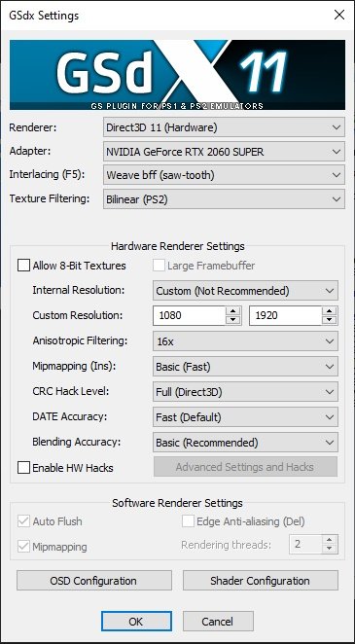Close the GSdx Settings dialog
Screen dimensions: 355x644
click(339, 16)
